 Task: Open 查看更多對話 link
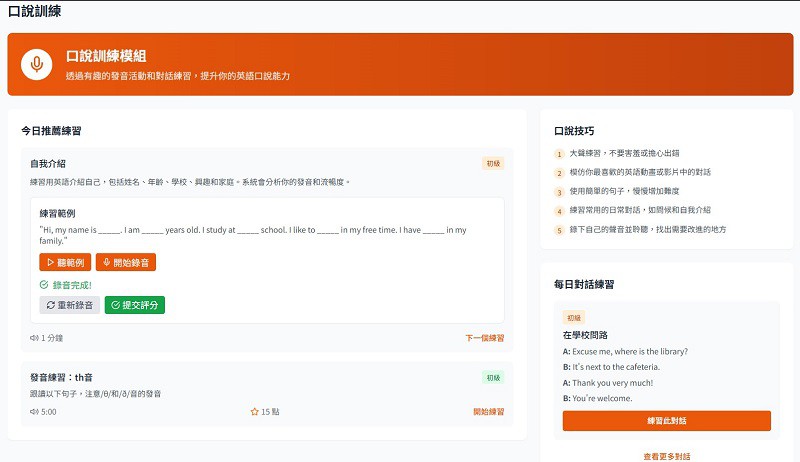tap(666, 456)
